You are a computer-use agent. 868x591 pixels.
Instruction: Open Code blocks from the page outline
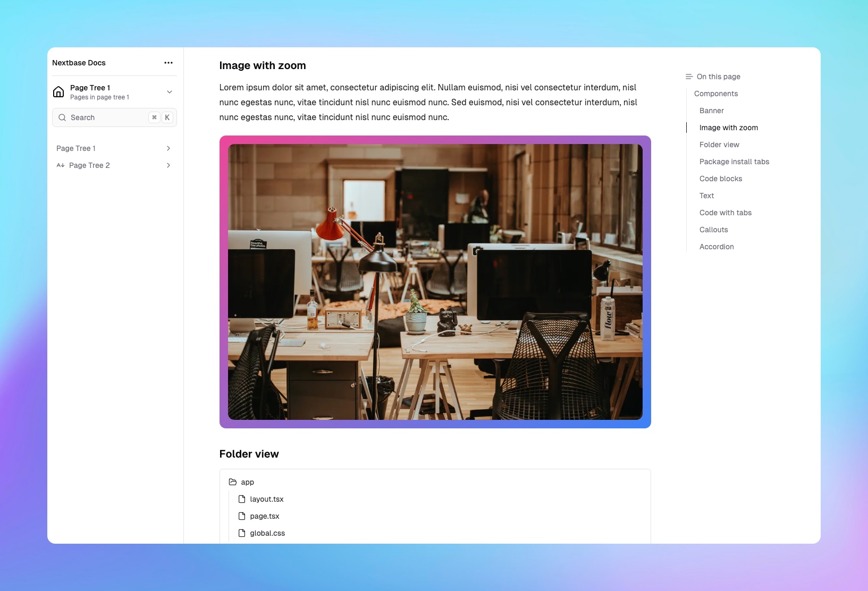tap(720, 179)
